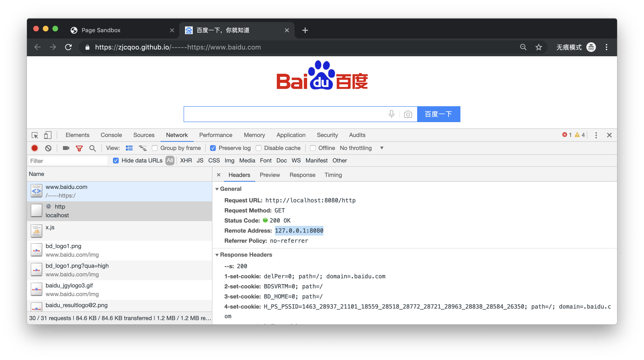The image size is (644, 360).
Task: Activate the inspect element picker icon
Action: tap(35, 135)
